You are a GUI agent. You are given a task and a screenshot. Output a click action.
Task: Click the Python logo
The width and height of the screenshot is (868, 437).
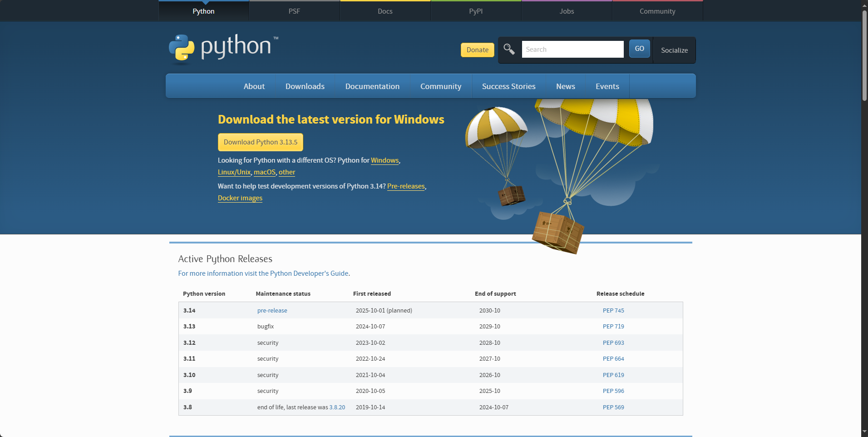coord(222,49)
